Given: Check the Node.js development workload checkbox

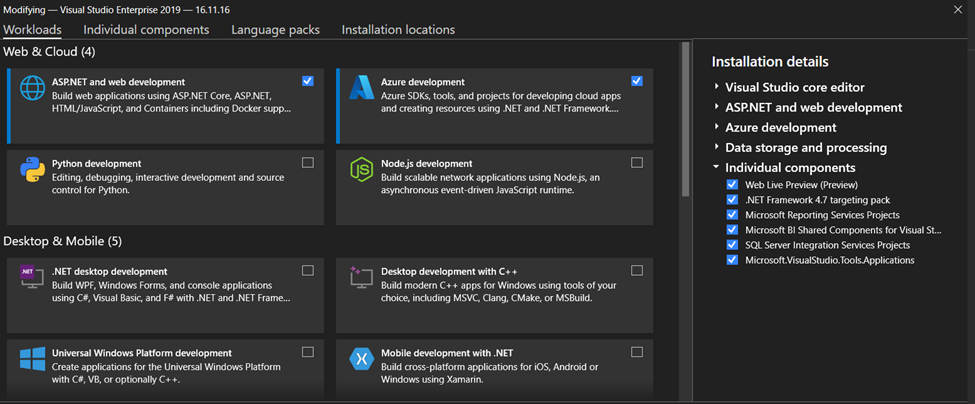Looking at the screenshot, I should (637, 162).
